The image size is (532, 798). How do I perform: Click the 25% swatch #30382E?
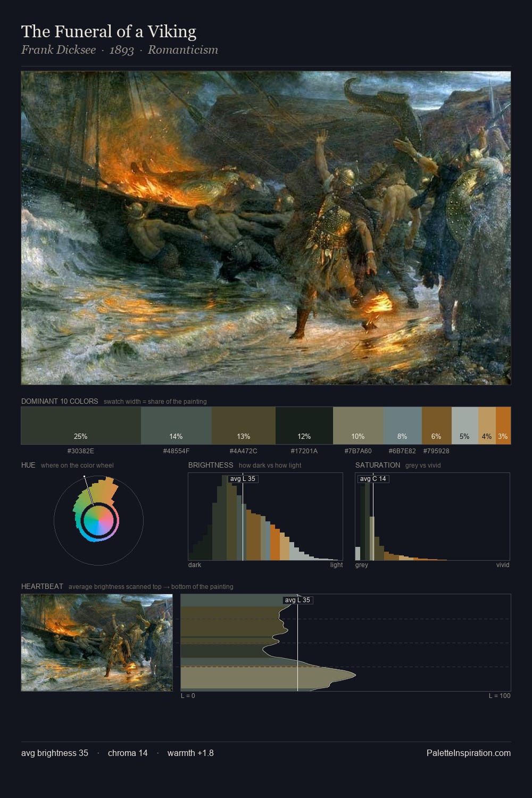(x=81, y=426)
